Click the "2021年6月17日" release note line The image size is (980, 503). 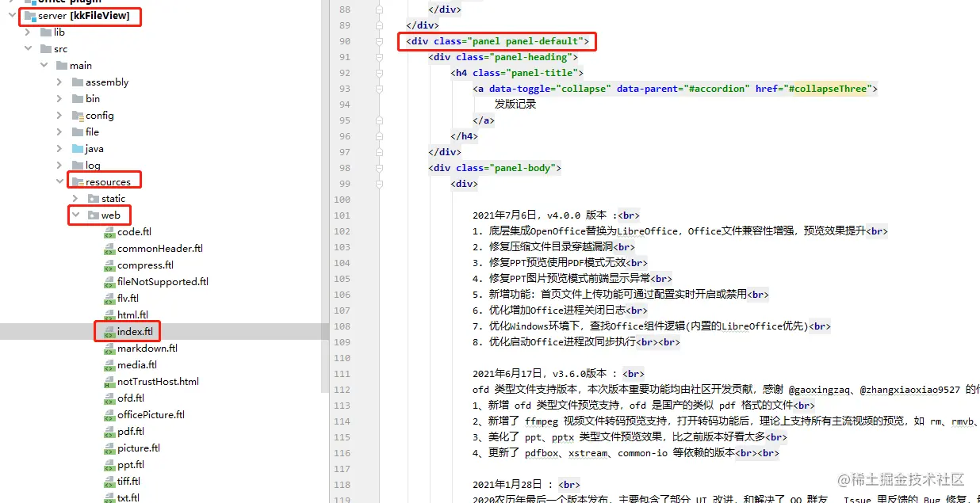point(558,374)
